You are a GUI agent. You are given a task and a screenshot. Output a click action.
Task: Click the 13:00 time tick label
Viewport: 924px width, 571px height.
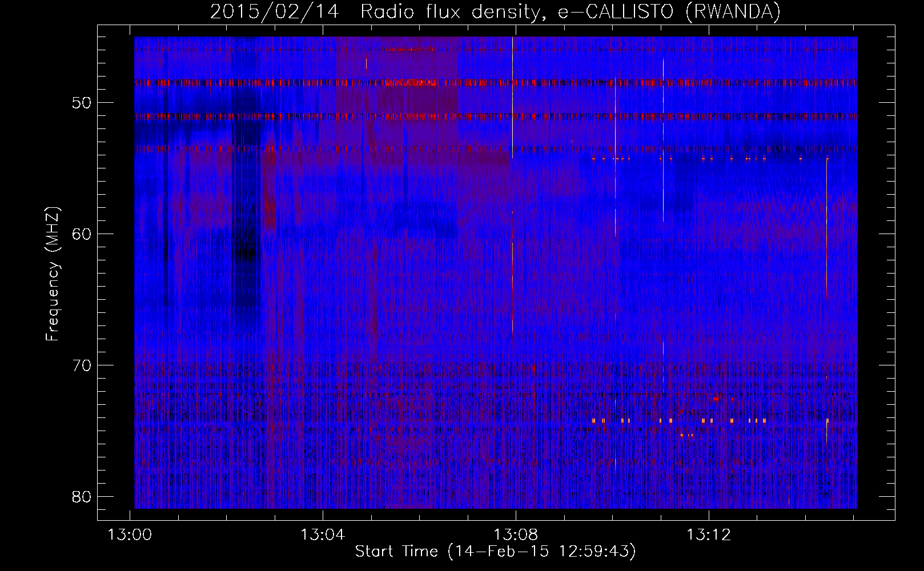130,535
